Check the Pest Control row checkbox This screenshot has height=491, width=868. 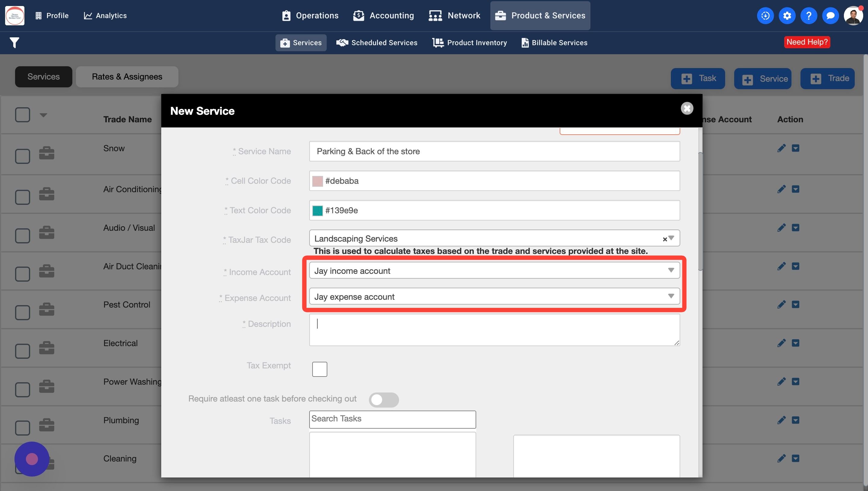(23, 312)
